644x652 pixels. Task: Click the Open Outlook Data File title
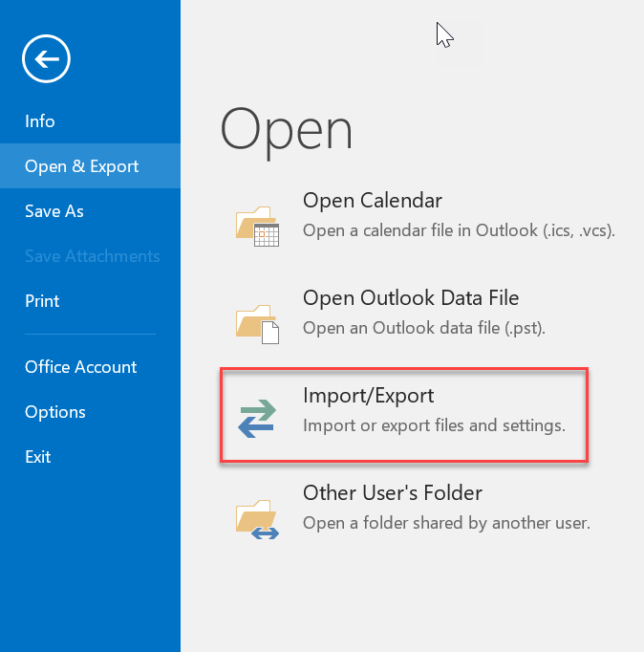tap(411, 298)
